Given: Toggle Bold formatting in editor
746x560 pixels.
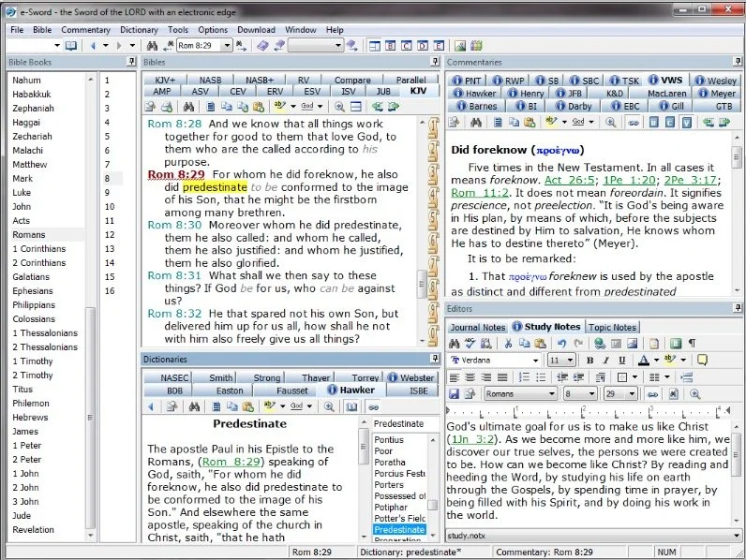Looking at the screenshot, I should tap(589, 361).
